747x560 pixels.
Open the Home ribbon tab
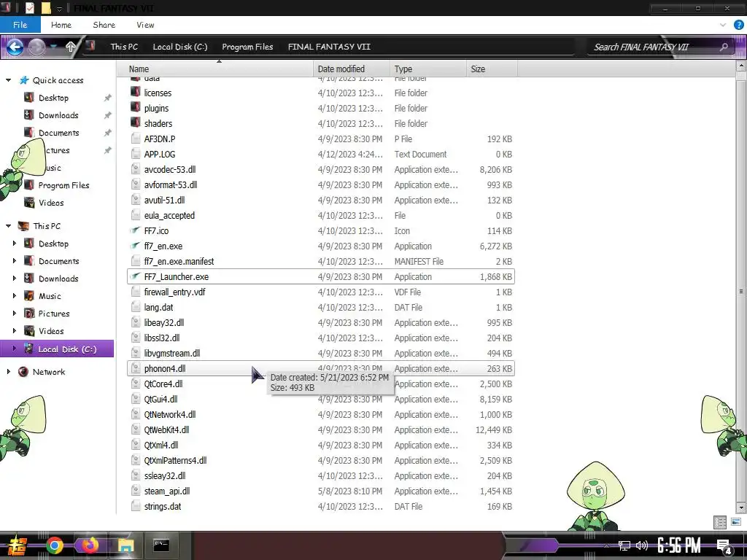61,25
